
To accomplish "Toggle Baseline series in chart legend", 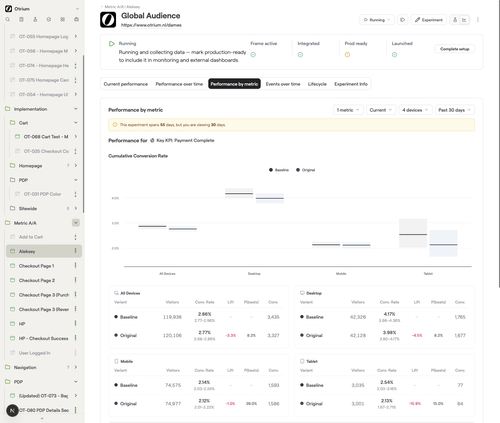I will (279, 170).
